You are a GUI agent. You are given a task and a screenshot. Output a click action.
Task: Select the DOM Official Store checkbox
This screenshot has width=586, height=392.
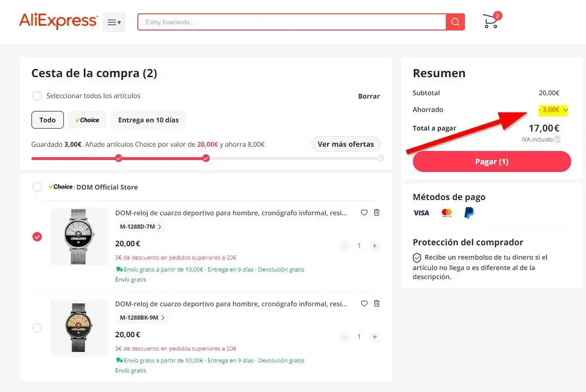pyautogui.click(x=37, y=187)
